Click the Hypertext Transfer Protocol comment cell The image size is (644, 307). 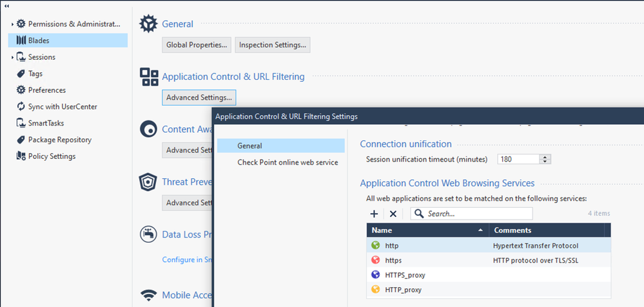coord(535,245)
